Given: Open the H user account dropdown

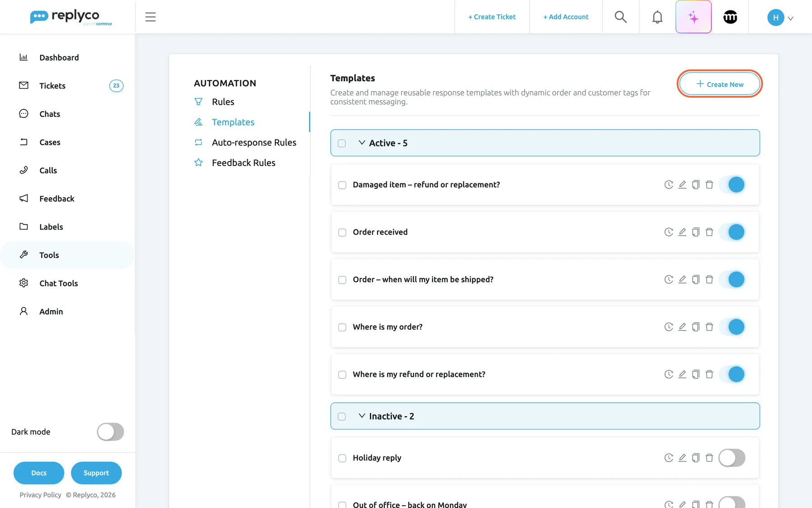Looking at the screenshot, I should [780, 18].
